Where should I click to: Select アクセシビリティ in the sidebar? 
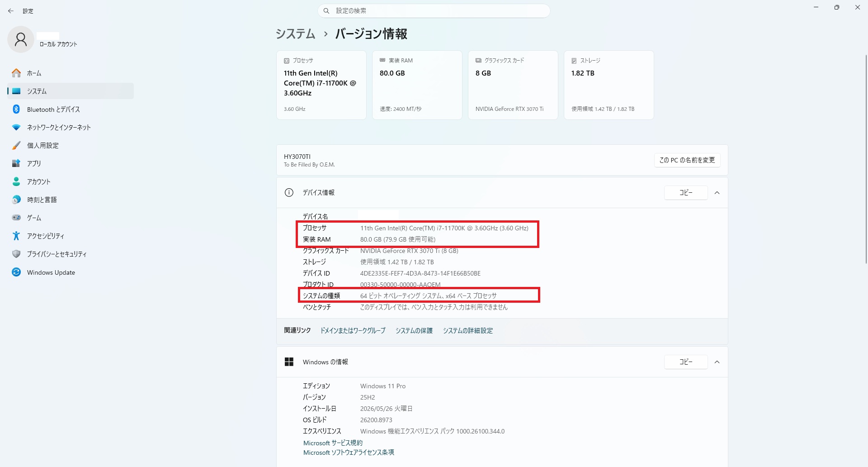point(71,236)
